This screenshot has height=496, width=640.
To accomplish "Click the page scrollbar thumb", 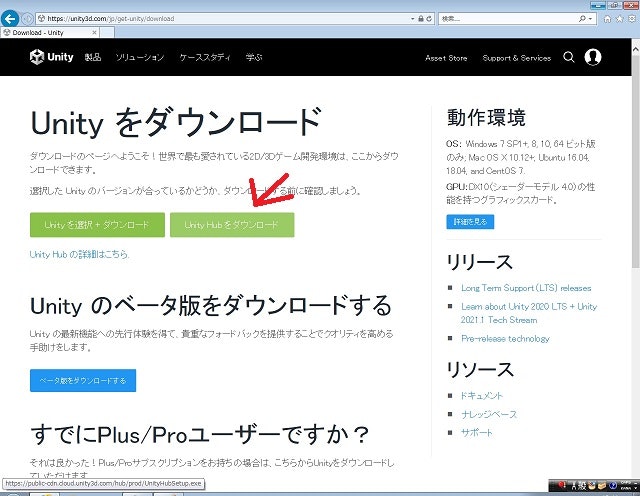I will [636, 162].
